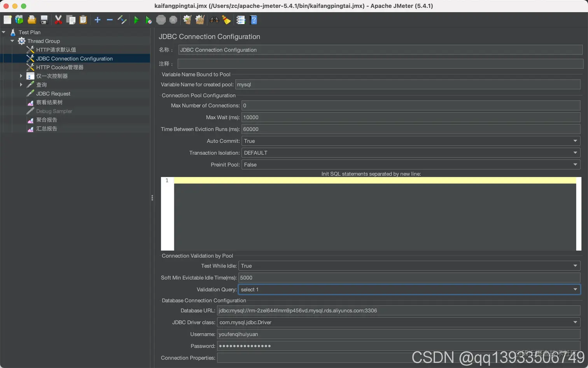Click the New test plan icon
Image resolution: width=588 pixels, height=368 pixels.
point(7,20)
